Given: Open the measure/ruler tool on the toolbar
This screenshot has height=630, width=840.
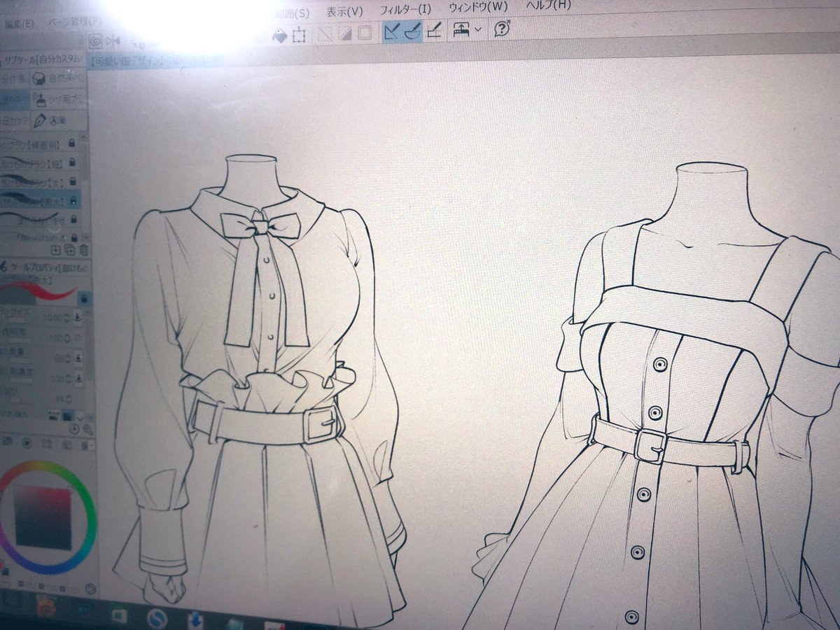Looking at the screenshot, I should [x=462, y=30].
